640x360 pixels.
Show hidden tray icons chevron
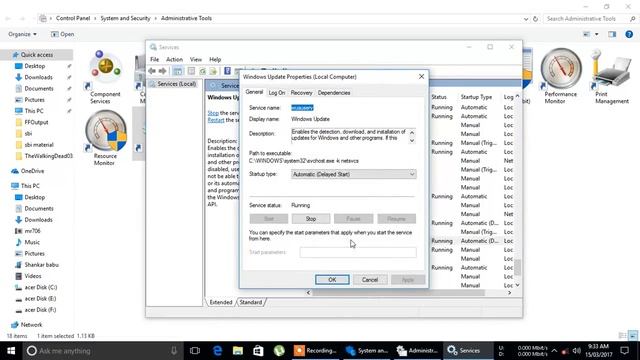coord(554,351)
